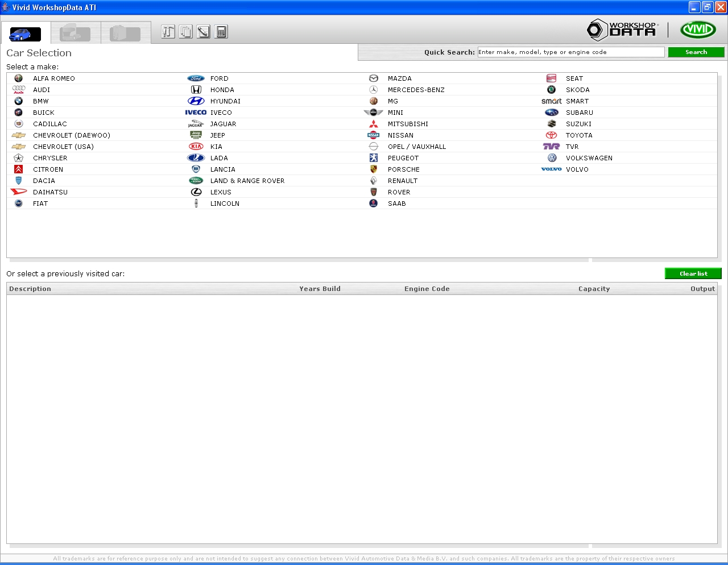Pick the SUZUKI make
This screenshot has width=728, height=565.
pos(578,124)
